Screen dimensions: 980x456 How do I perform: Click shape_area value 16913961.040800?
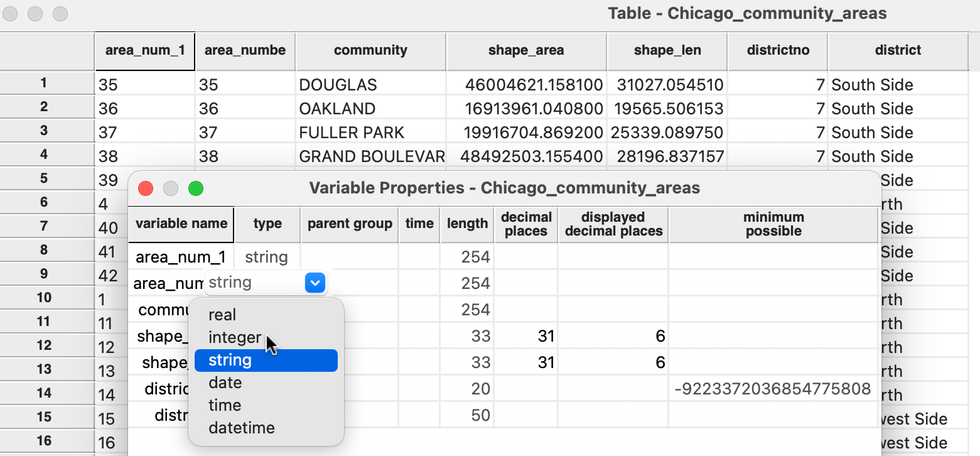(x=526, y=109)
